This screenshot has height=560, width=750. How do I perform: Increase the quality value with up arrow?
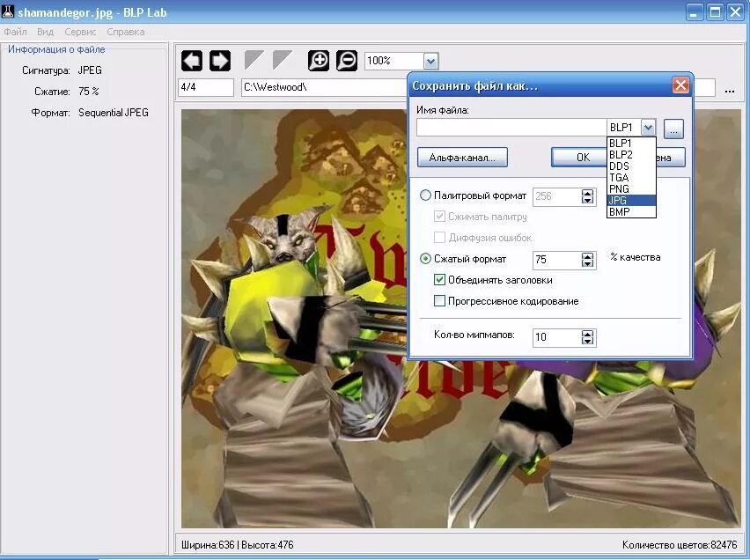[x=587, y=256]
